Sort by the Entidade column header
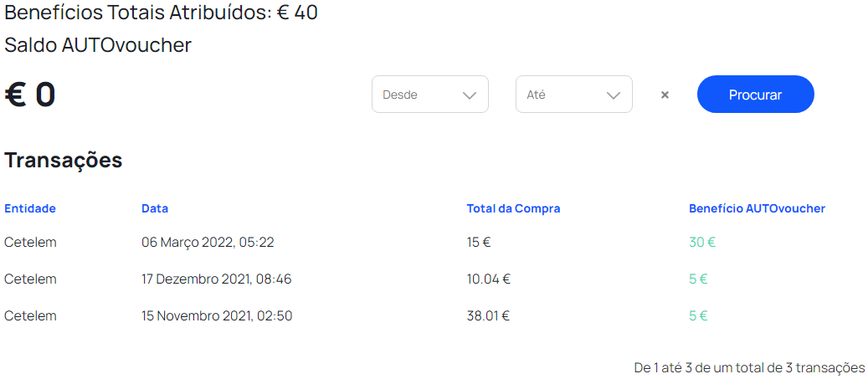Screen dimensions: 868x379 [x=30, y=208]
